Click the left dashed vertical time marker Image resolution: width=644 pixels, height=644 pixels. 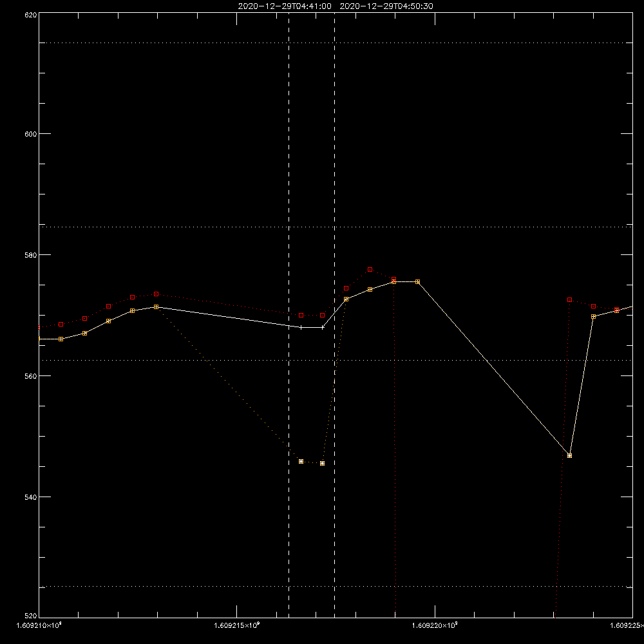(289, 315)
